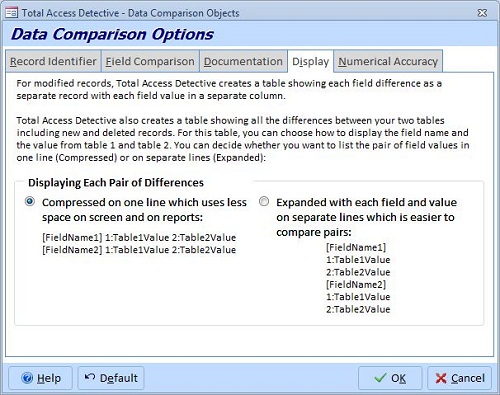
Task: Click the 'Displaying Each Pair of Differences' heading
Action: 116,183
